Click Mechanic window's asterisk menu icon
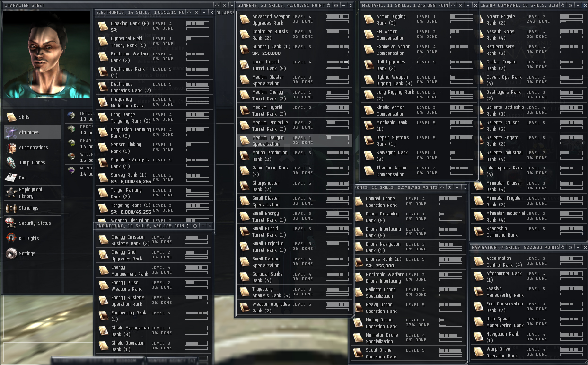Image resolution: width=588 pixels, height=365 pixels. point(453,5)
